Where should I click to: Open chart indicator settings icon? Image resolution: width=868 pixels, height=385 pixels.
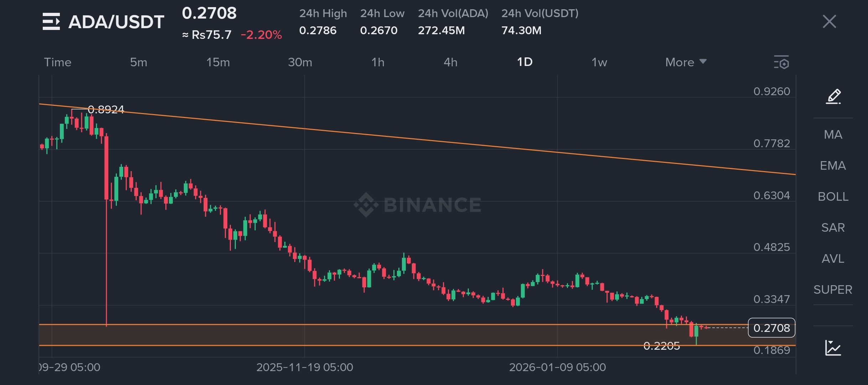tap(781, 62)
